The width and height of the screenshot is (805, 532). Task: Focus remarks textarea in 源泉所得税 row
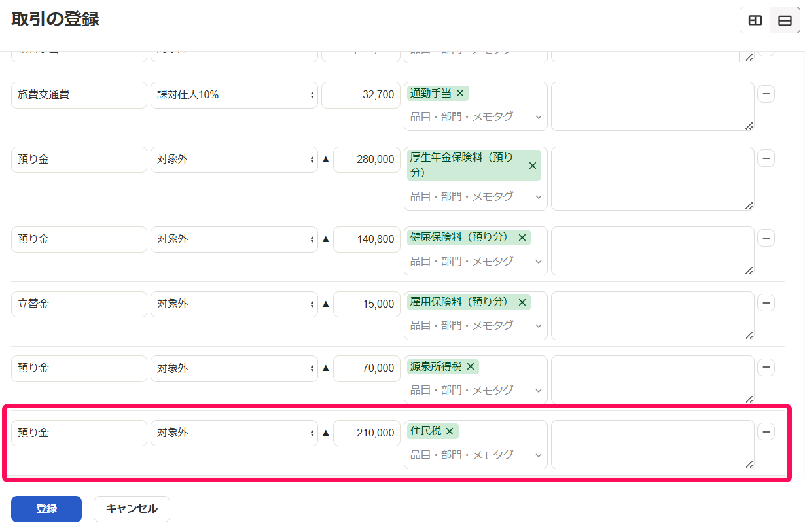pyautogui.click(x=653, y=380)
